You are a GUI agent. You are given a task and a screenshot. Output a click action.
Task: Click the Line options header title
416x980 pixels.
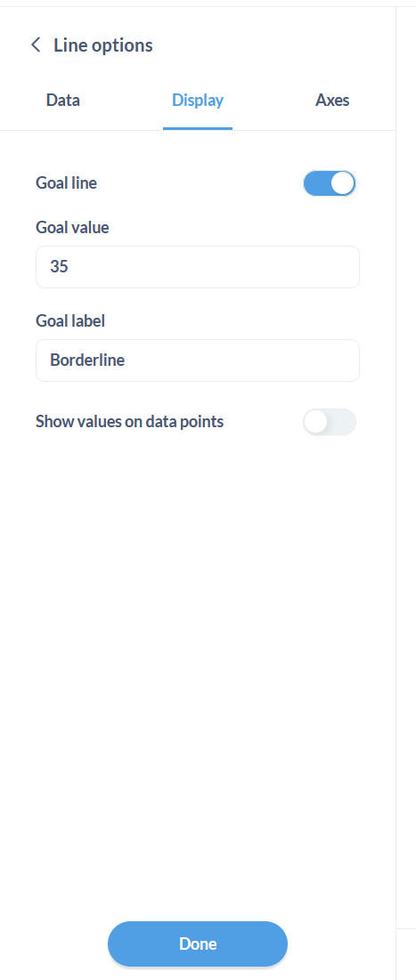tap(102, 45)
